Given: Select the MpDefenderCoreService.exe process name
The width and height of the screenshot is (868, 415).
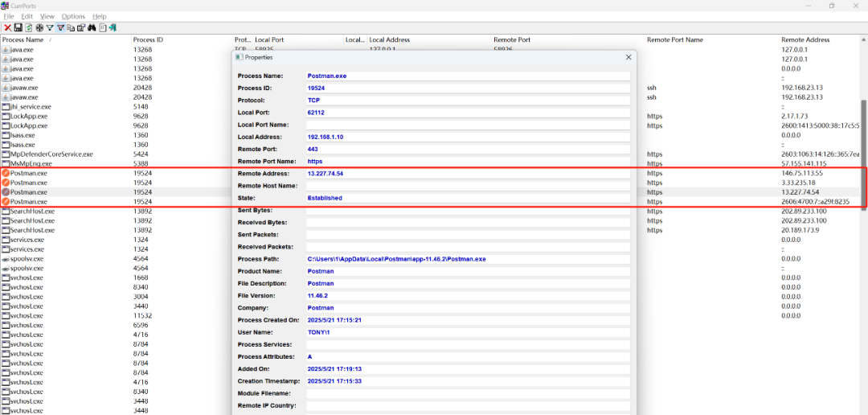Looking at the screenshot, I should tap(51, 154).
